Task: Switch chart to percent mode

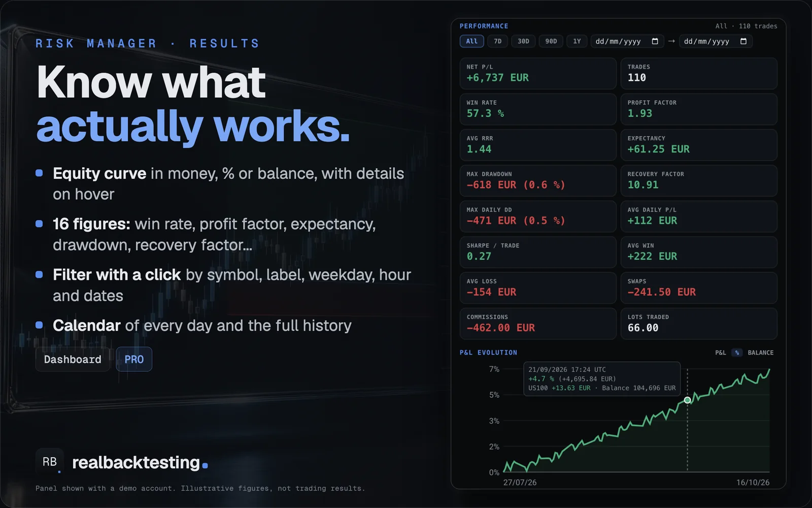Action: 737,353
